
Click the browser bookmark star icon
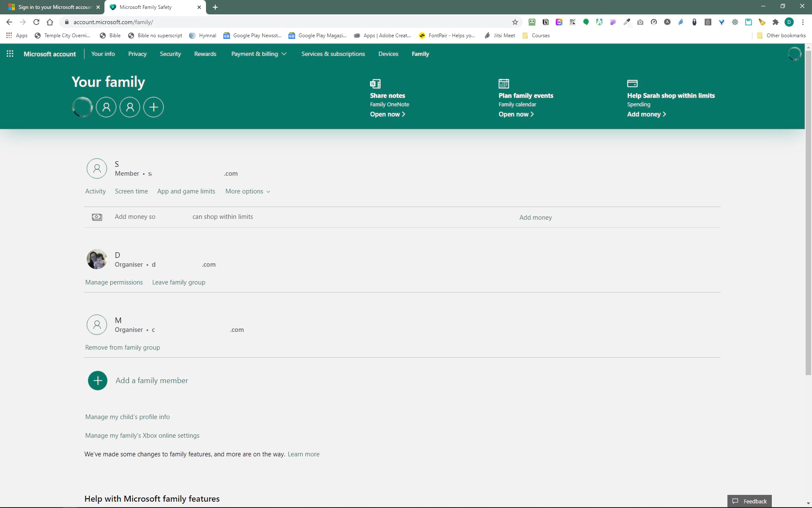[514, 22]
